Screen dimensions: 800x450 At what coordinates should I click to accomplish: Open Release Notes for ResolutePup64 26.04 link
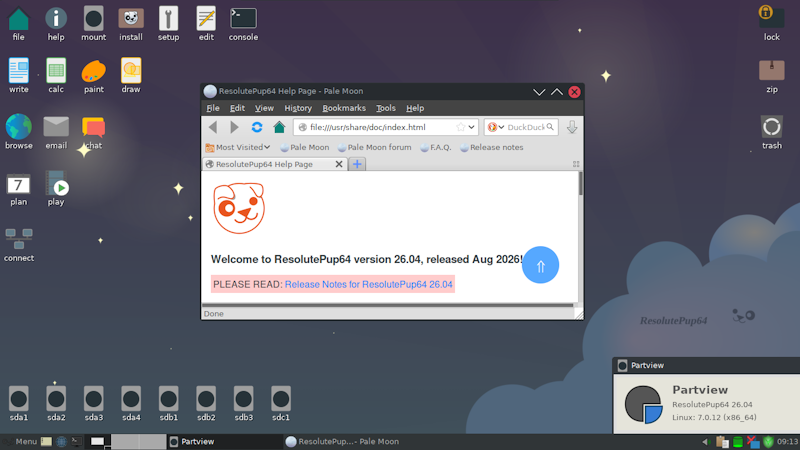click(368, 284)
